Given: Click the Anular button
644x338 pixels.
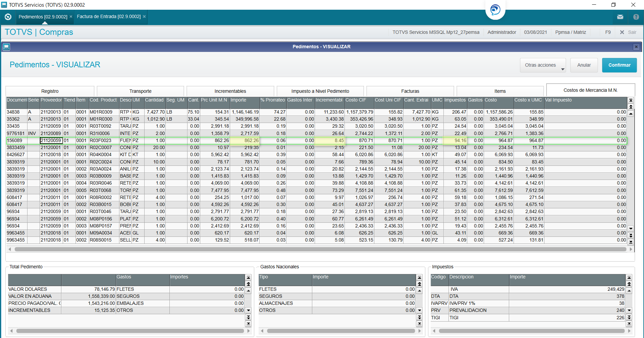Looking at the screenshot, I should click(x=584, y=65).
